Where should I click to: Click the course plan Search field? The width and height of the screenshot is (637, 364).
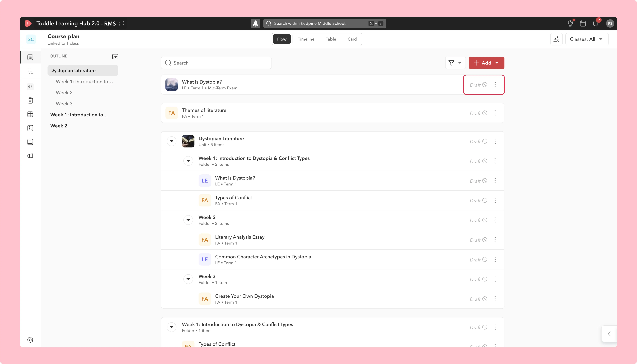216,63
